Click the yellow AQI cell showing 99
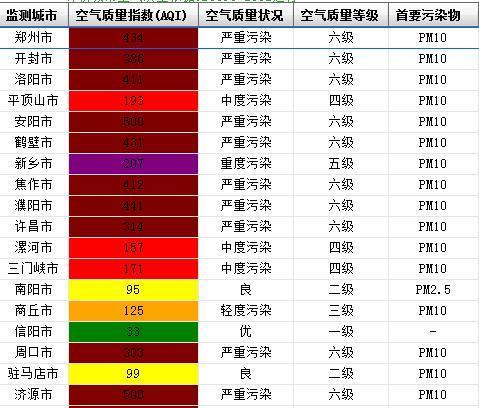The height and width of the screenshot is (408, 479). point(133,374)
